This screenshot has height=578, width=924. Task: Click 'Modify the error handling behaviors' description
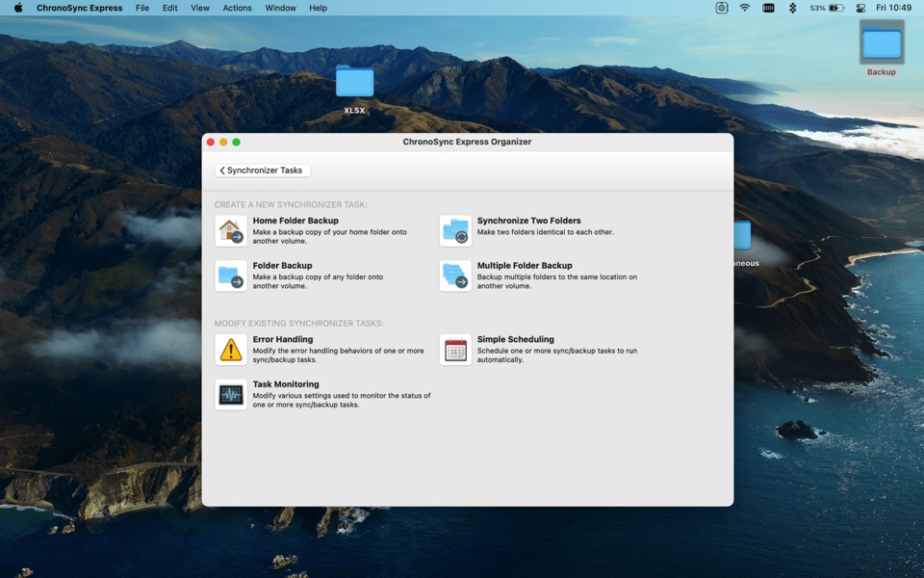click(338, 355)
